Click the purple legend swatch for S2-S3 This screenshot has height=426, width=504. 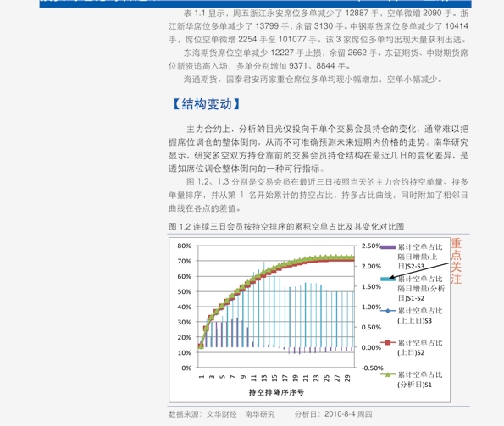pyautogui.click(x=388, y=247)
